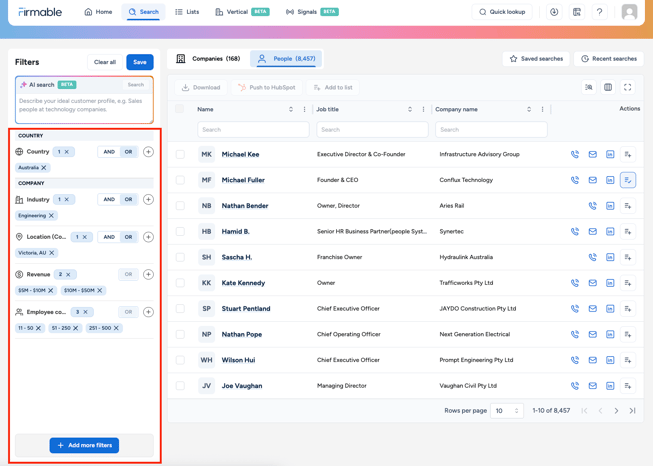Open the user profile avatar
Viewport: 653px width, 466px height.
pos(629,12)
